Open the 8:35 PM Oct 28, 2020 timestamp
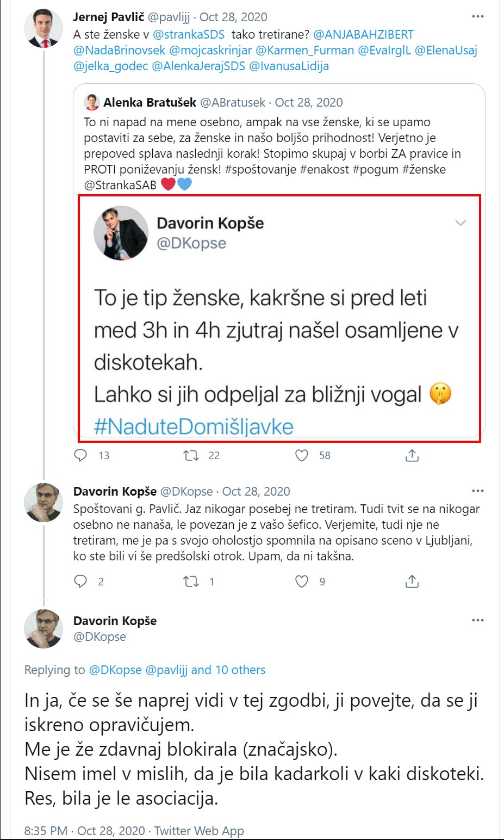This screenshot has height=840, width=504. [x=85, y=831]
